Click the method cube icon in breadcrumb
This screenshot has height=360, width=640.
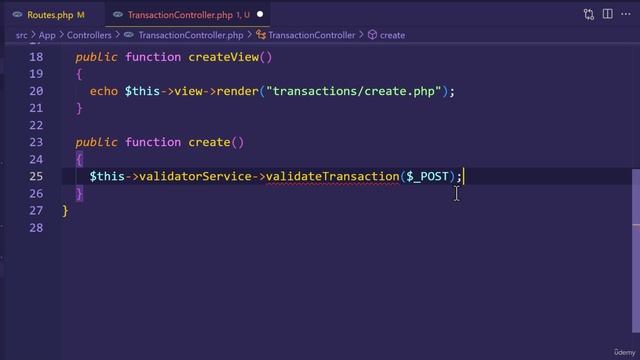pyautogui.click(x=372, y=35)
